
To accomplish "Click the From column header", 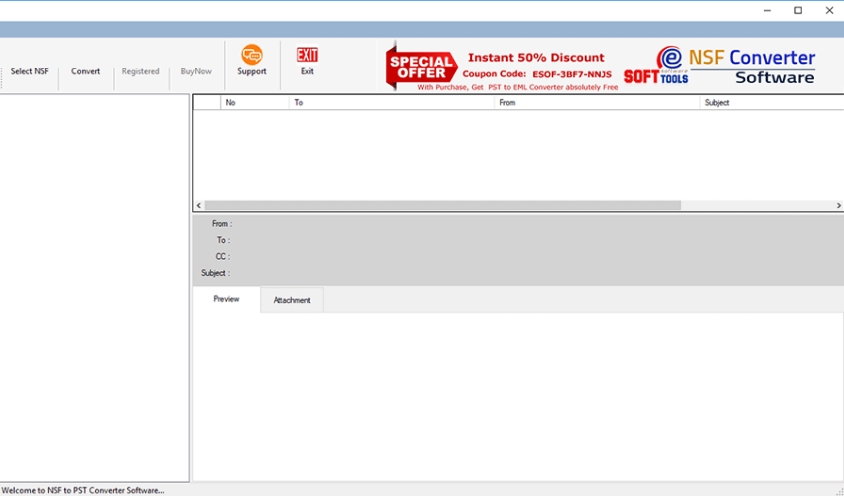I will [596, 102].
